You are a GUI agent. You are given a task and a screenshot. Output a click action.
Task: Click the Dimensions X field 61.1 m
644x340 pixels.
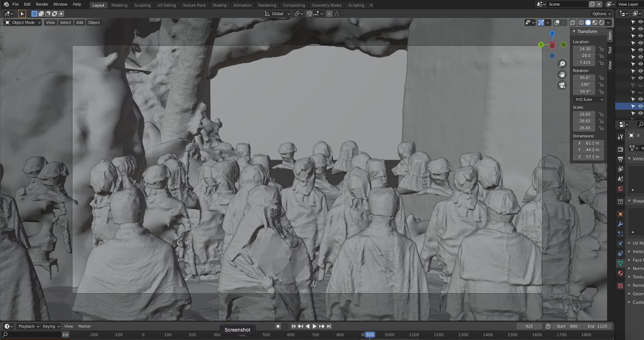589,143
